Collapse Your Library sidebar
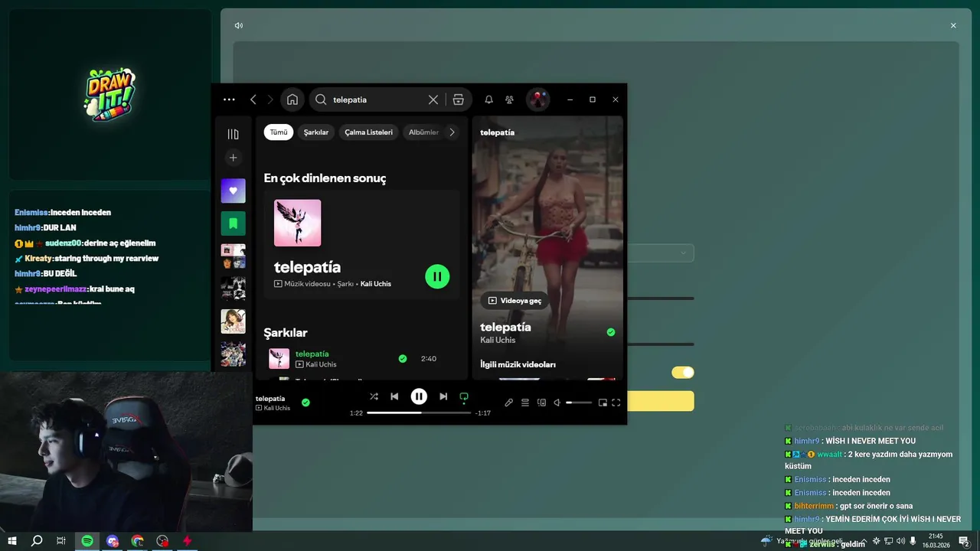980x551 pixels. (234, 134)
